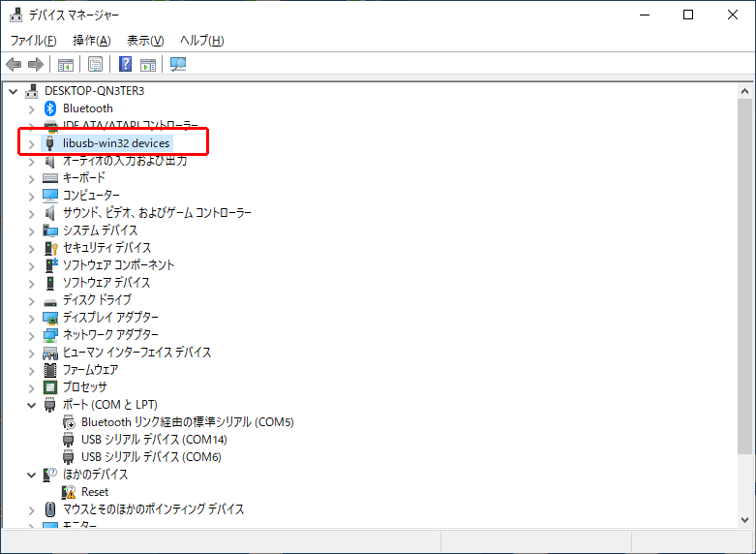Screen dimensions: 756x554
Task: Click the blue Help question mark icon
Action: (125, 65)
